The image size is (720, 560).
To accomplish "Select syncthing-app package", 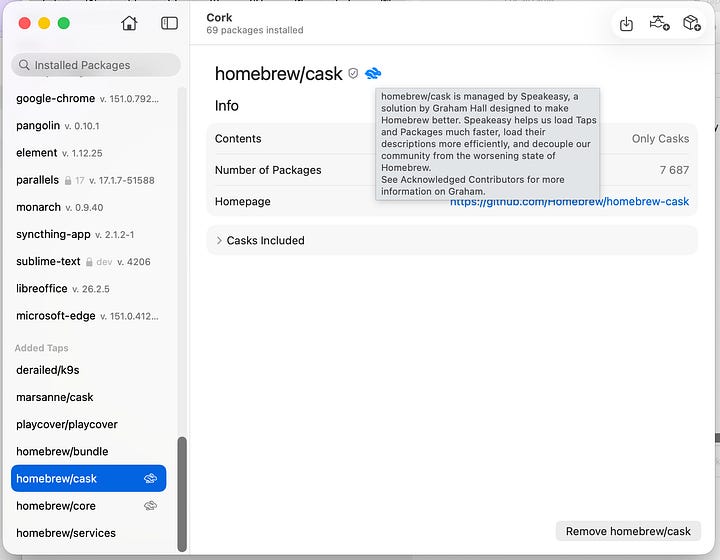I will pyautogui.click(x=88, y=234).
